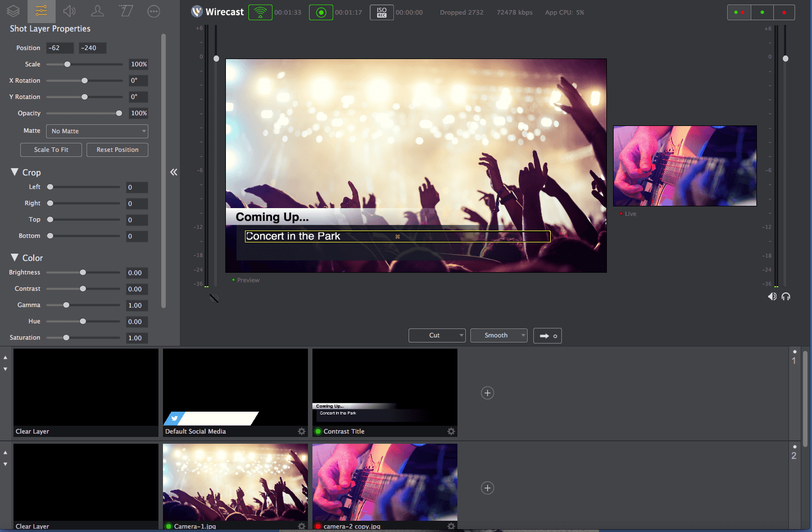Click the chroma key person icon

click(97, 11)
